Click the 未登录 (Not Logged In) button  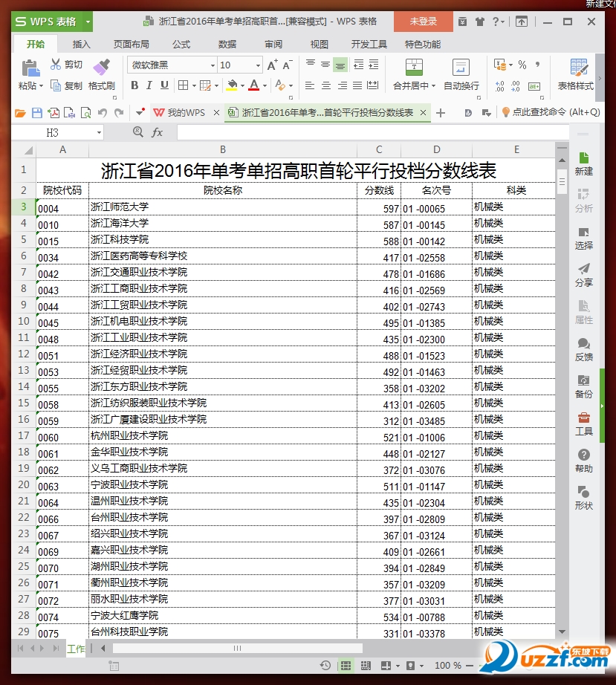423,22
